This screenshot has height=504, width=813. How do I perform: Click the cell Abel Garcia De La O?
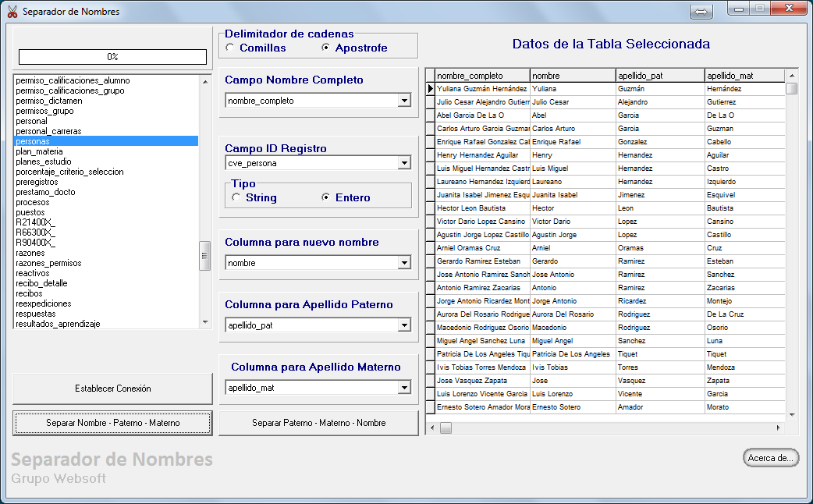point(482,115)
